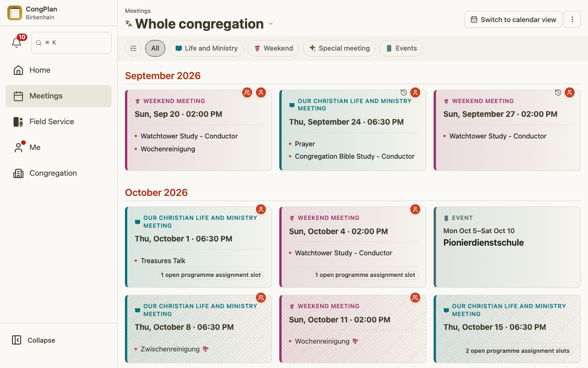The height and width of the screenshot is (368, 588).
Task: Switch to calendar view
Action: pyautogui.click(x=513, y=19)
